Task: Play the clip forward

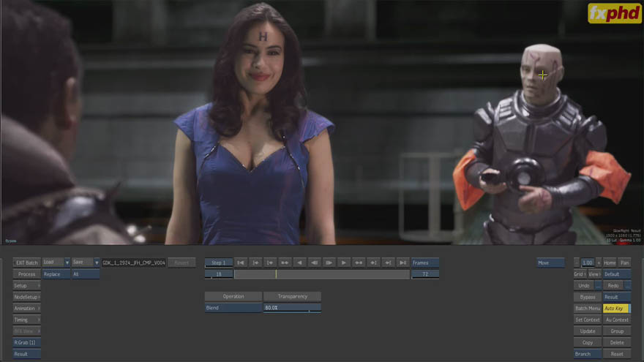Action: coord(344,263)
